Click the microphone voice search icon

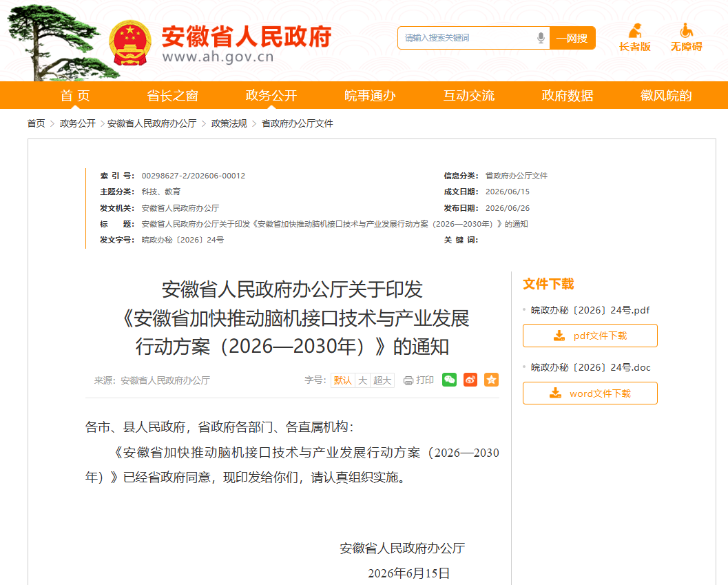(x=541, y=38)
